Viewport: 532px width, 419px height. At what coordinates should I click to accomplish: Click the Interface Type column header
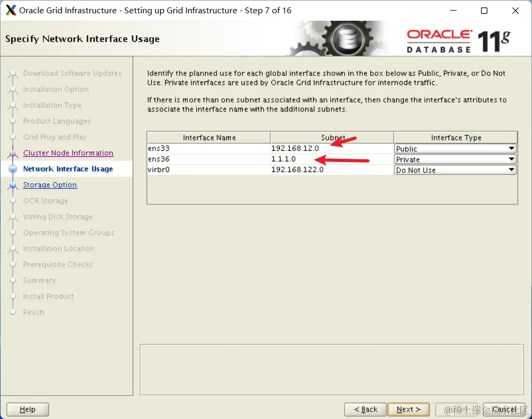(x=456, y=138)
